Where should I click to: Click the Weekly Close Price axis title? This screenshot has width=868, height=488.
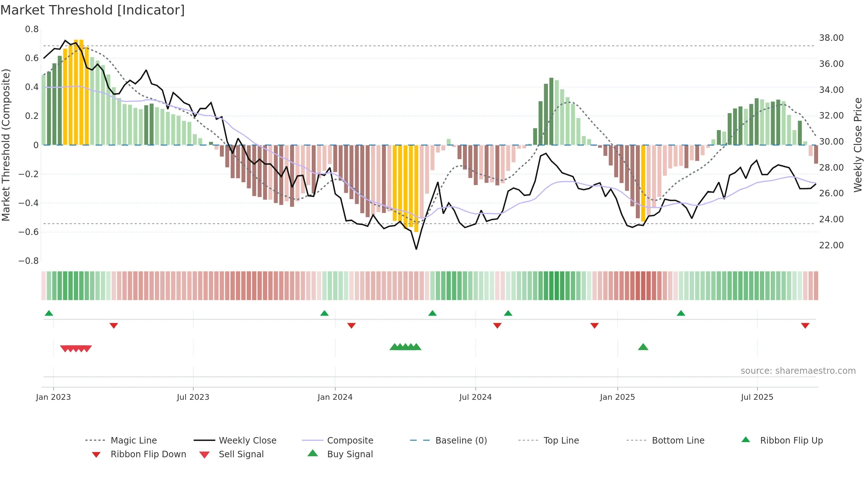[x=858, y=145]
